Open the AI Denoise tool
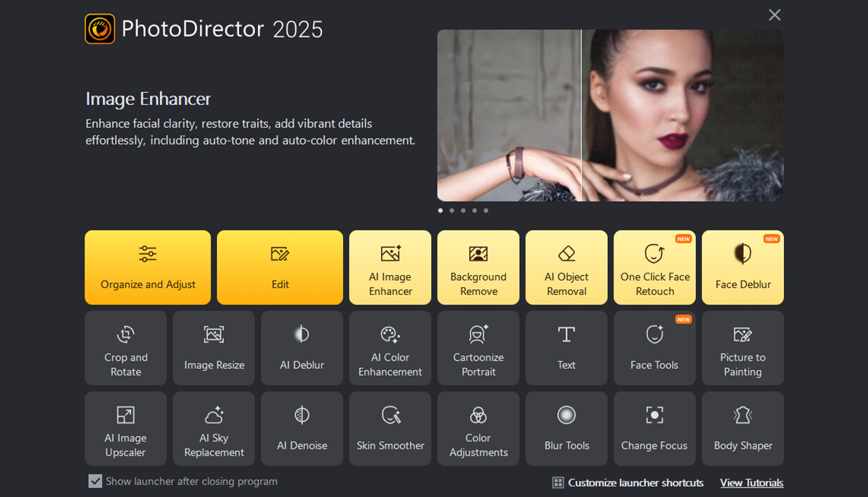The image size is (868, 497). 302,429
